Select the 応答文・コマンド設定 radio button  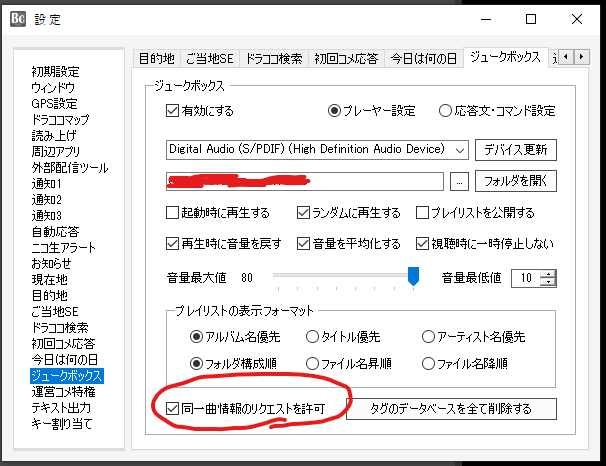[x=445, y=111]
